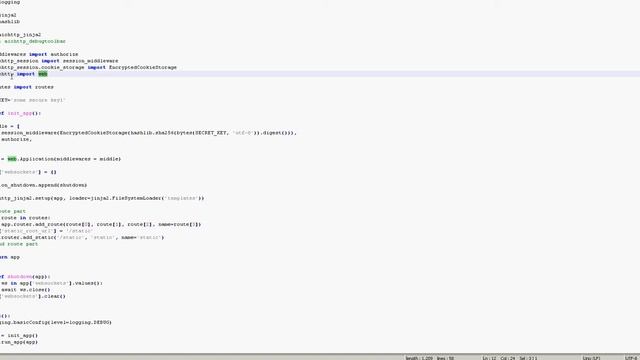Click the 'Sel' selection readout in status bar
Viewport: 640px width, 360px height.
528,358
